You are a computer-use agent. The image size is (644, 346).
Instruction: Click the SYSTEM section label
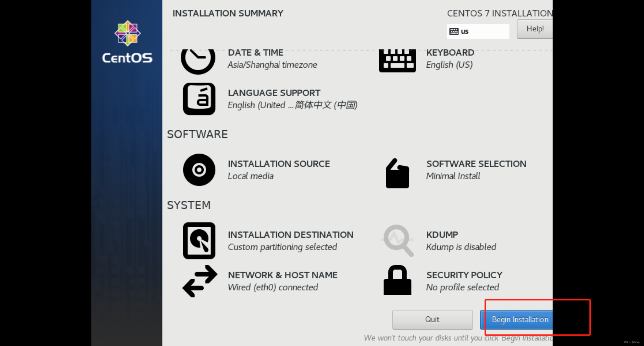(189, 205)
